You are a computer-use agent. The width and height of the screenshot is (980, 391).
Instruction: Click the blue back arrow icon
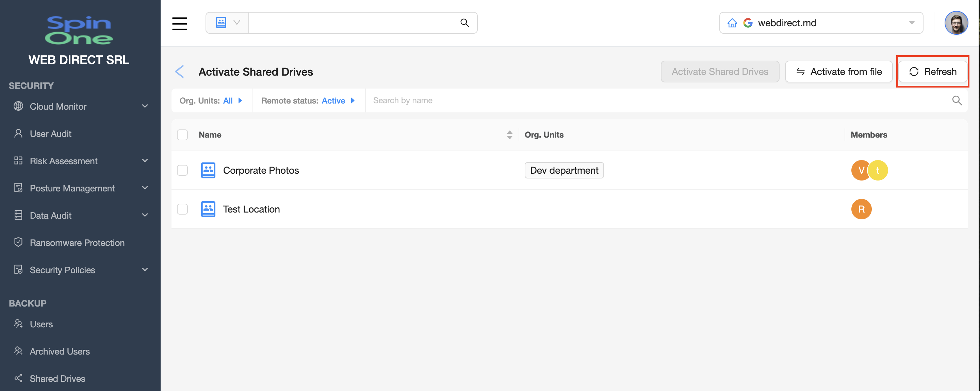click(180, 72)
